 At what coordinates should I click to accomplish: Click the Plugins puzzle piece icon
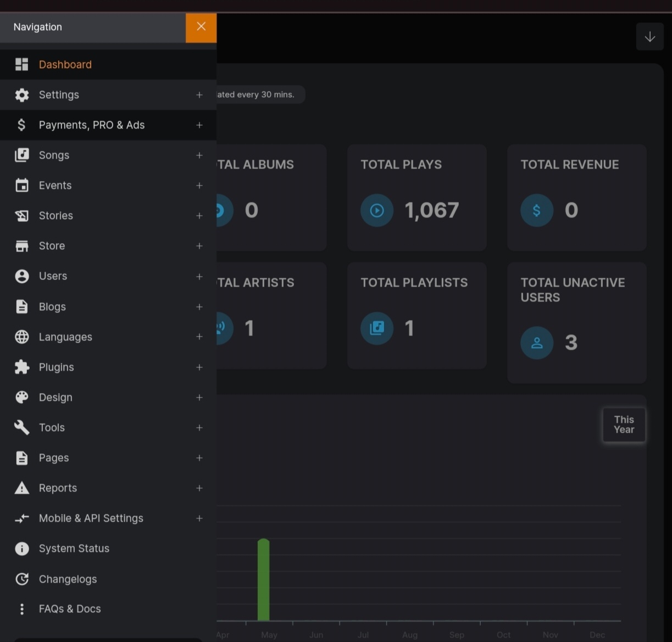point(22,367)
